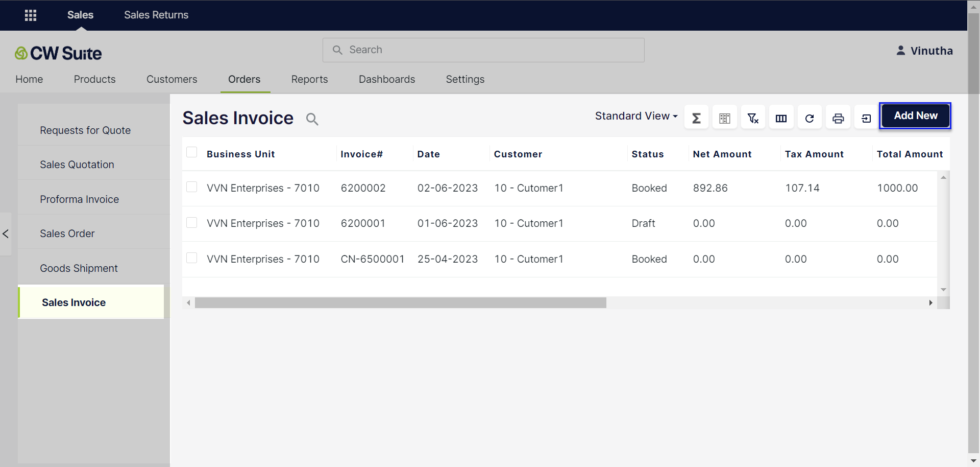This screenshot has width=980, height=467.
Task: Click inside the Search input field
Action: coord(483,50)
